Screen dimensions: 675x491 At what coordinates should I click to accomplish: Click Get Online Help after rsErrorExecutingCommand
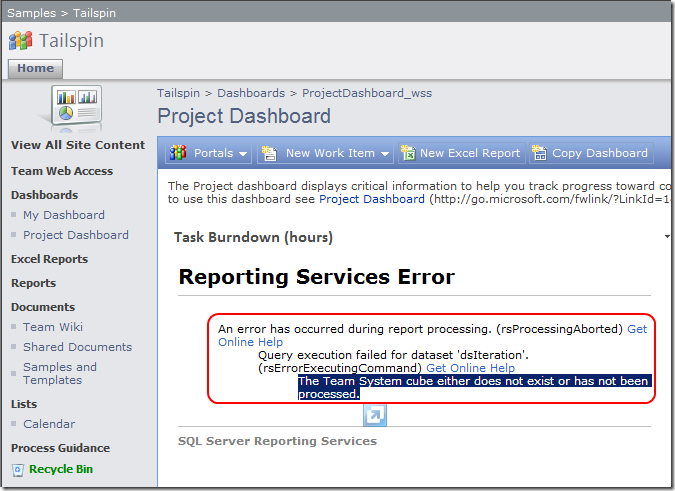tap(470, 368)
